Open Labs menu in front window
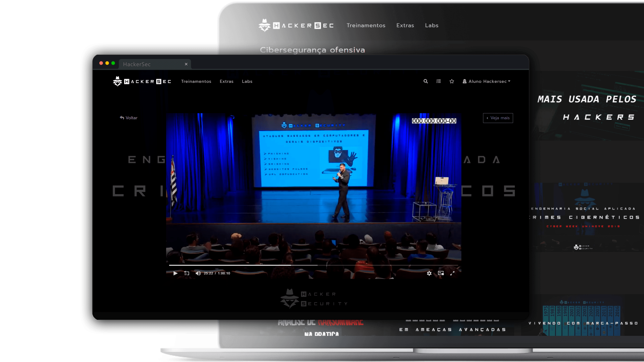The width and height of the screenshot is (644, 362). pyautogui.click(x=247, y=81)
